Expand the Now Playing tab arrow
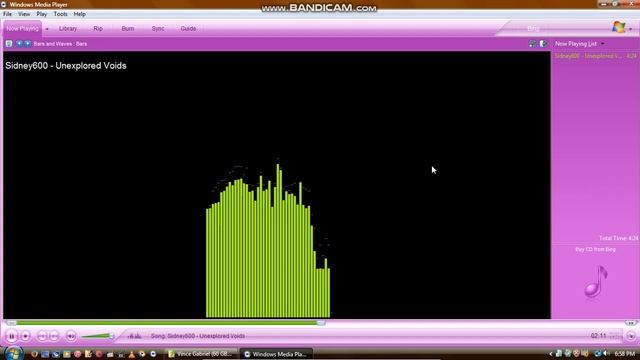This screenshot has height=360, width=640. tap(47, 29)
